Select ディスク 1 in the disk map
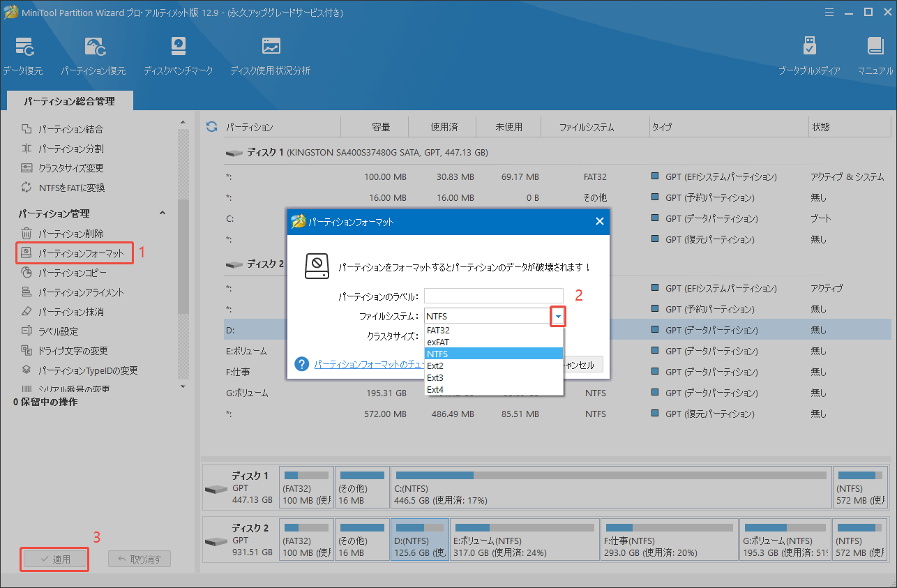Screen dimensions: 897x588 (239, 488)
